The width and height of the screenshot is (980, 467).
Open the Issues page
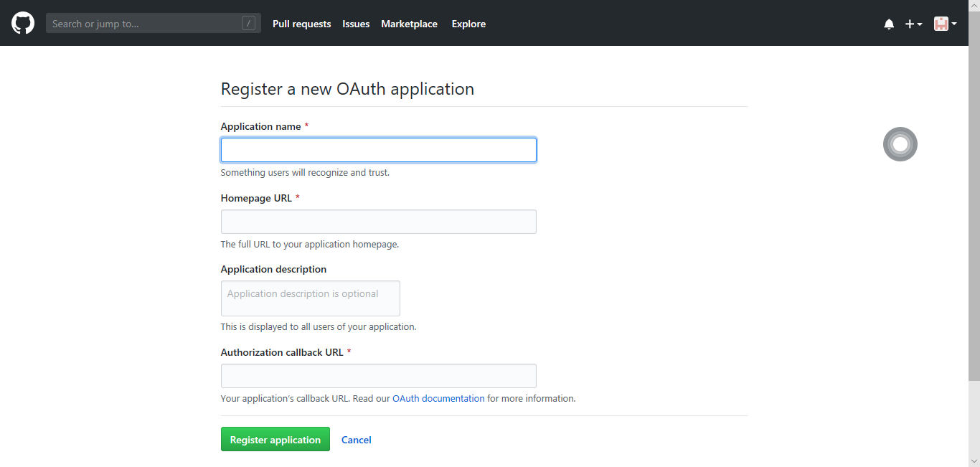(356, 24)
